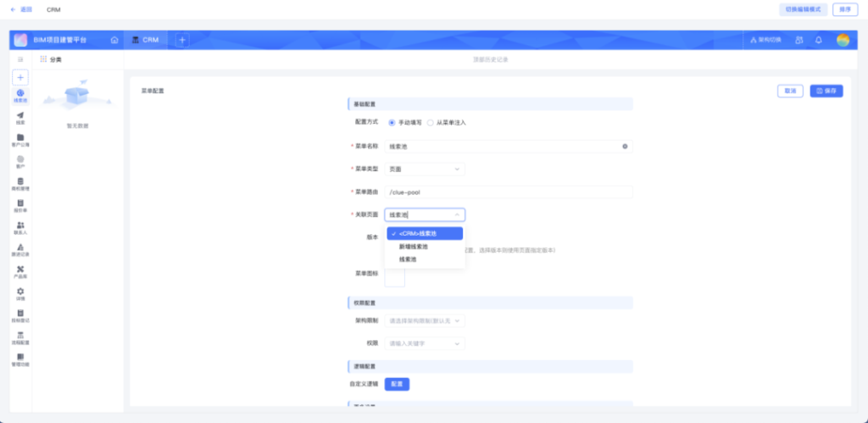Open 商机管理 database sidebar item

pos(20,184)
